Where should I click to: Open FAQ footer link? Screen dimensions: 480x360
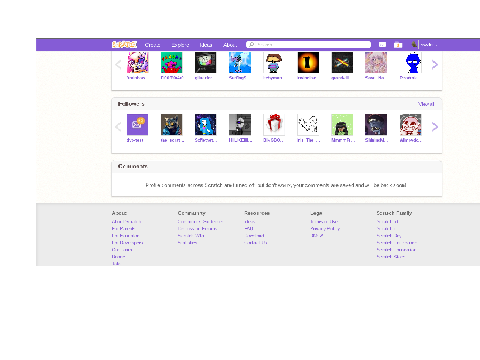point(249,229)
